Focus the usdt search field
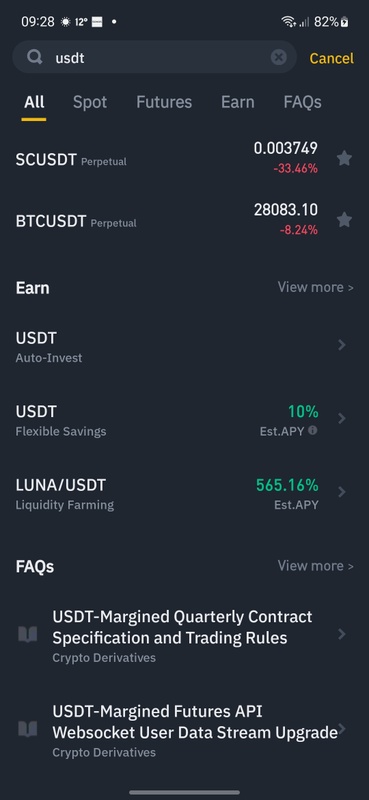369x800 pixels. click(154, 57)
